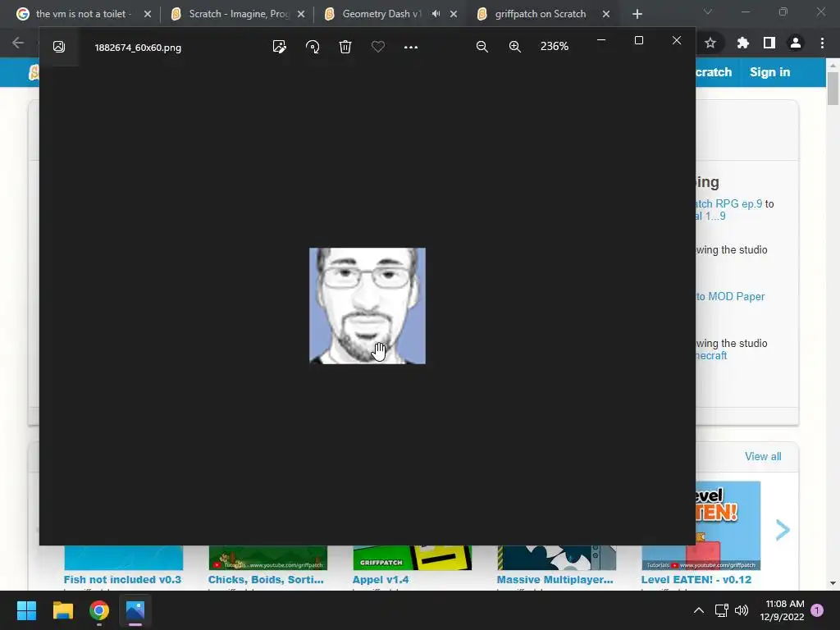840x630 pixels.
Task: Maximize the Photos window
Action: click(x=638, y=40)
